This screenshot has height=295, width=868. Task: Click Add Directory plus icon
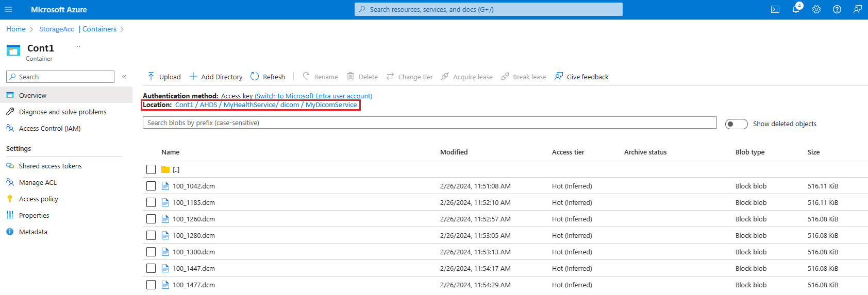click(193, 77)
